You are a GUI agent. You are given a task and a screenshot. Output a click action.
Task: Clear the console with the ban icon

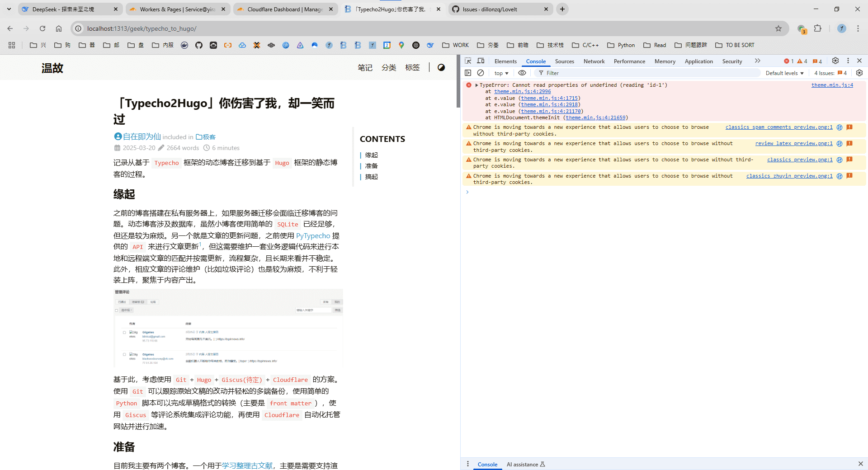(x=481, y=73)
